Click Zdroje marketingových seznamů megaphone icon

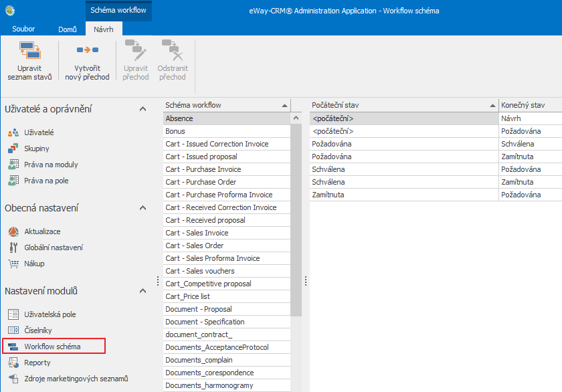click(x=13, y=379)
